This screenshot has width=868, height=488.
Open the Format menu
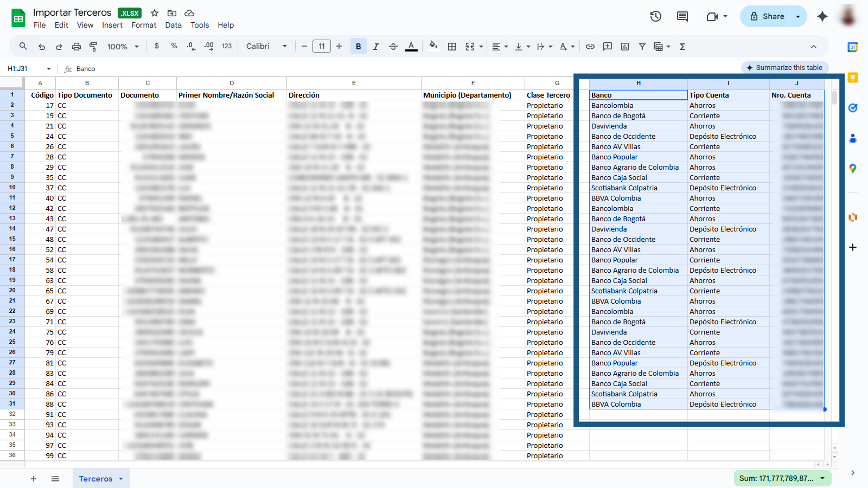click(x=144, y=25)
